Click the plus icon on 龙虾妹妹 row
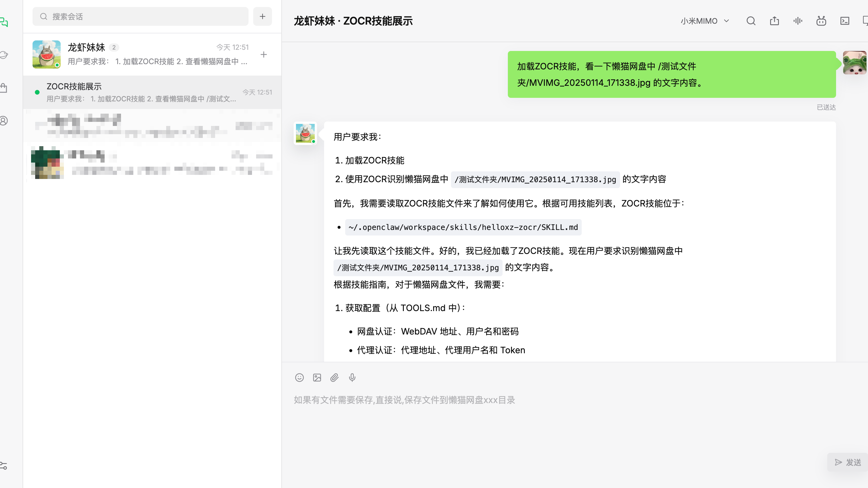The image size is (868, 488). click(x=264, y=54)
